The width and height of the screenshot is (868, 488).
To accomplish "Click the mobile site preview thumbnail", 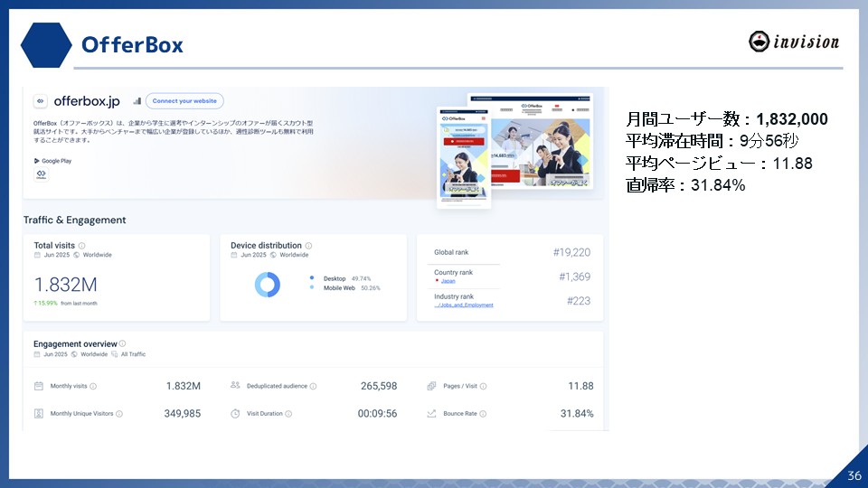I will tap(464, 157).
